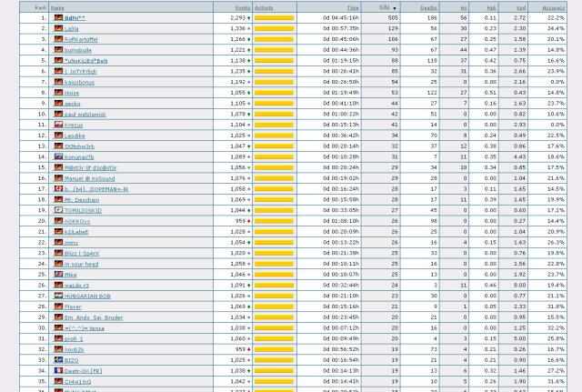The height and width of the screenshot is (392, 582).
Task: Click the German flag beside player La0la
Action: pyautogui.click(x=59, y=28)
